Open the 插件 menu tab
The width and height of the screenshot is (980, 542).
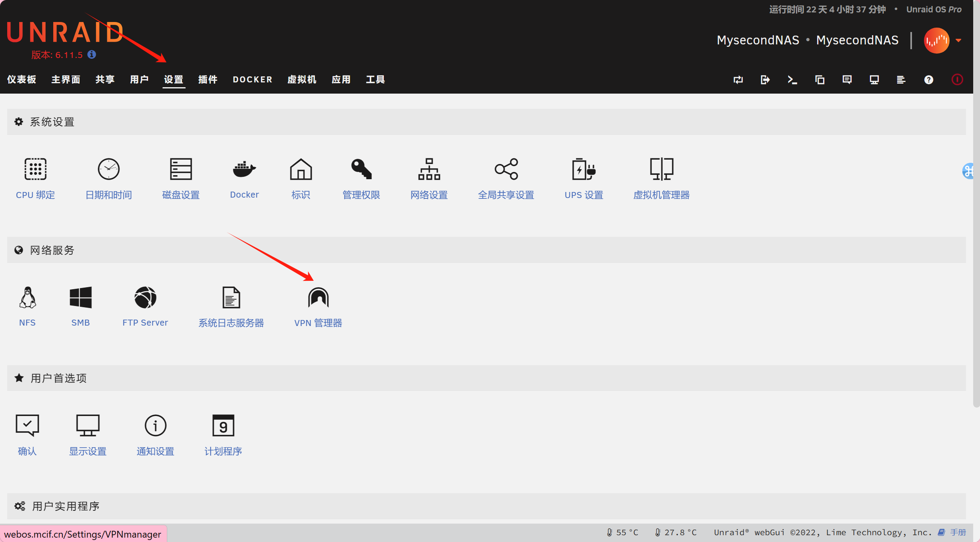click(208, 80)
